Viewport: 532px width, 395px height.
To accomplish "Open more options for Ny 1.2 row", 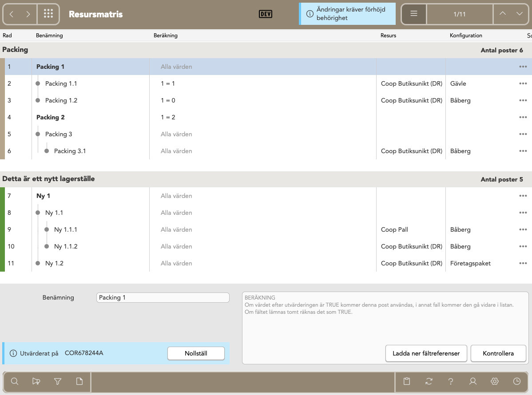I will pyautogui.click(x=523, y=264).
